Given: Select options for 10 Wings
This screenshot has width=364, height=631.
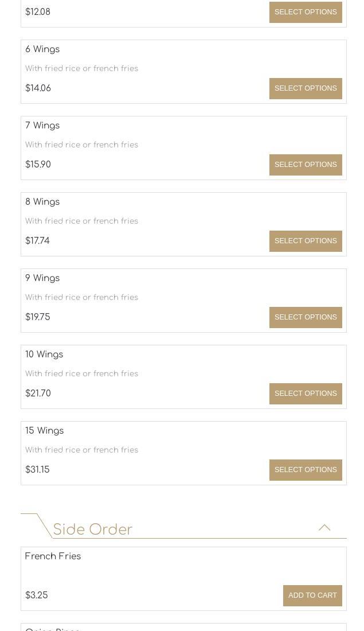Looking at the screenshot, I should (306, 394).
